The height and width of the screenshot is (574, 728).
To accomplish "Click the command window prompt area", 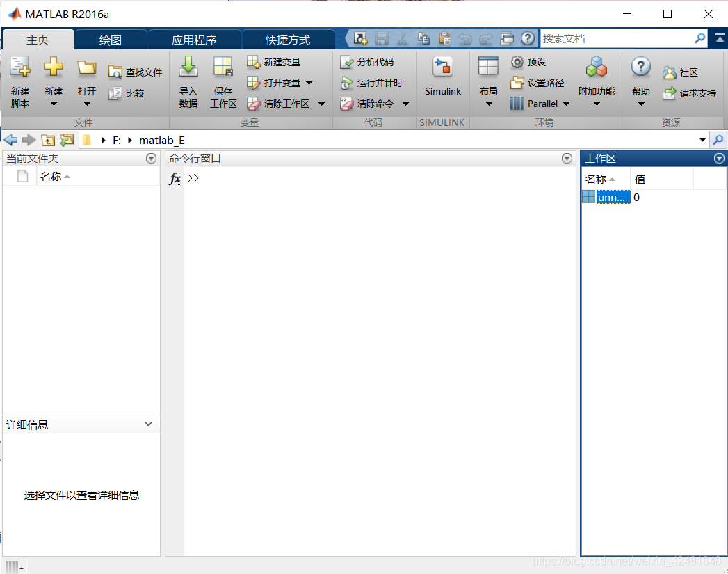I will tap(380, 361).
